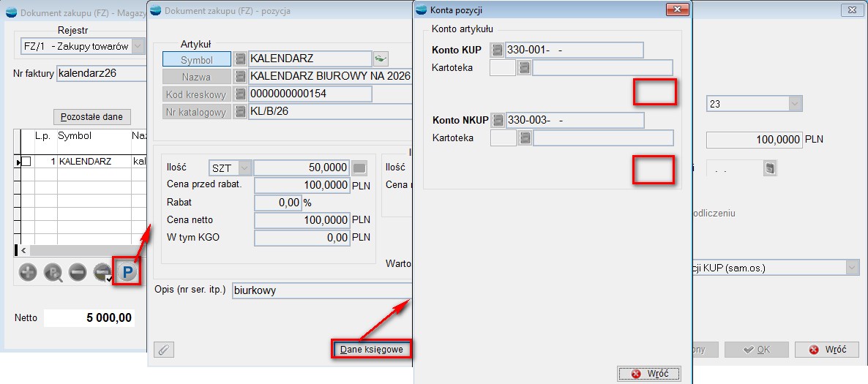This screenshot has width=868, height=384.
Task: Click the Pozostałe dane button
Action: point(92,117)
